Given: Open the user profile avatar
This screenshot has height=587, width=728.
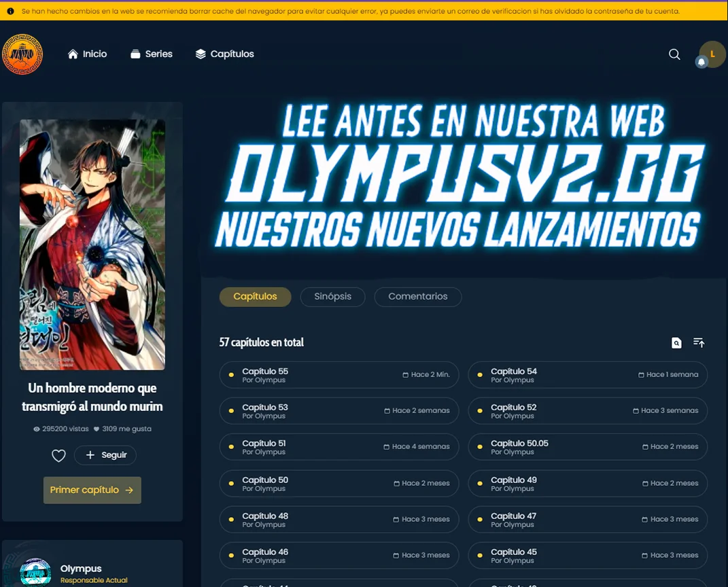Looking at the screenshot, I should (713, 54).
